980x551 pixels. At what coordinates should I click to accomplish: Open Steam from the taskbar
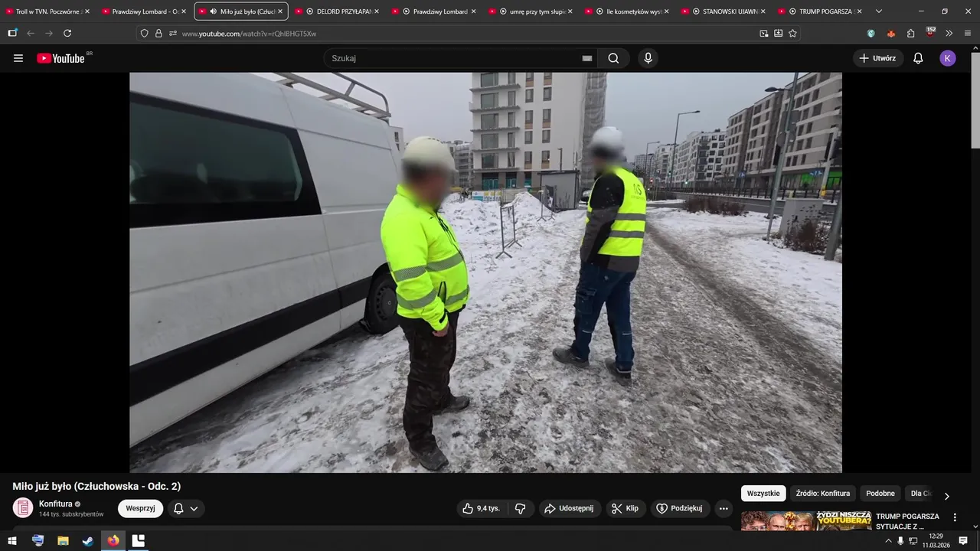click(x=88, y=540)
